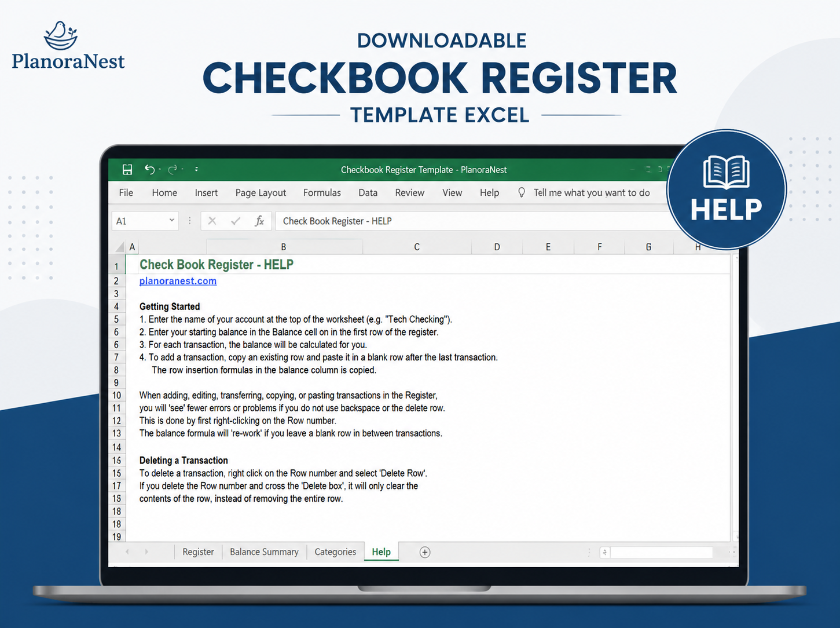
Task: Click the lightbulb Tell me icon
Action: 521,192
